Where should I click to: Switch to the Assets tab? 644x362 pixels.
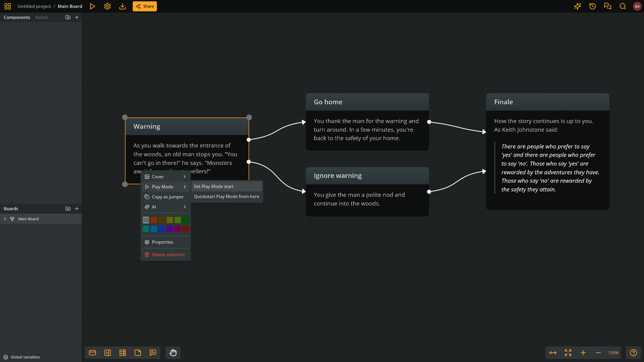pyautogui.click(x=42, y=17)
